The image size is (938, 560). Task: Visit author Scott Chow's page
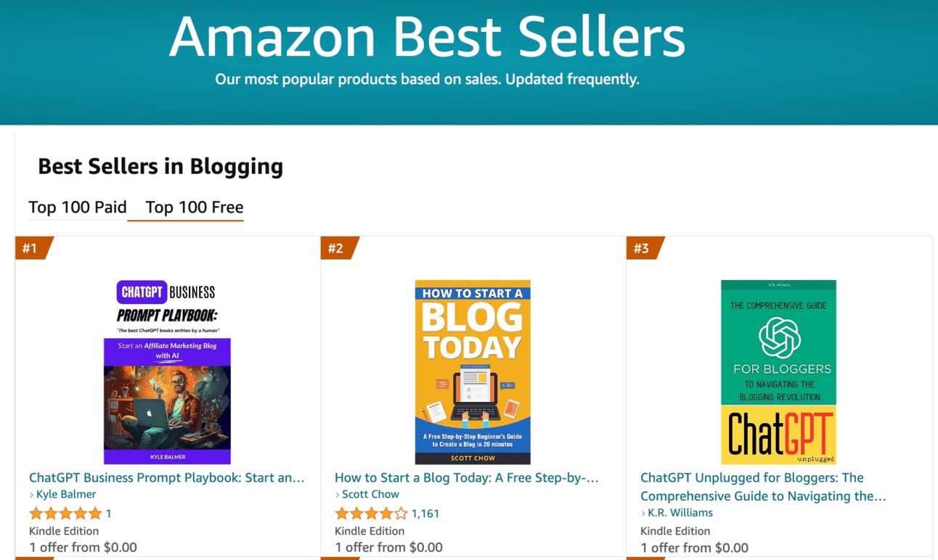point(370,495)
